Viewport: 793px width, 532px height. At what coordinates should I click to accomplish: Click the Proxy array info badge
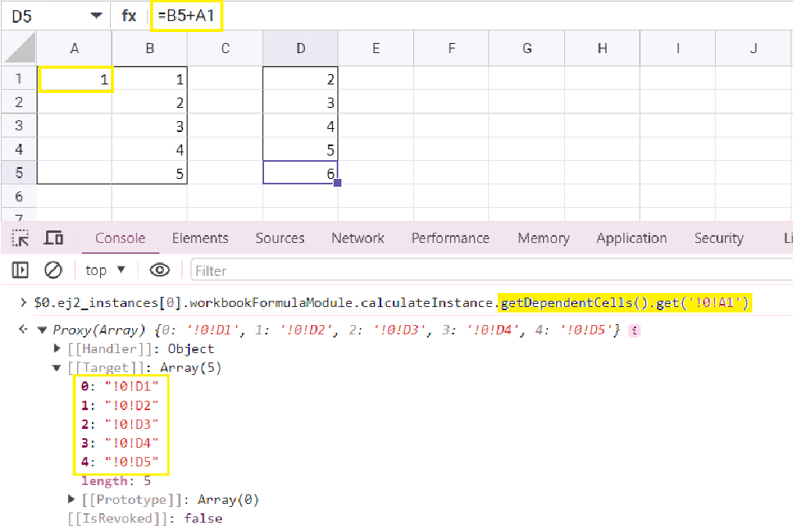coord(634,330)
